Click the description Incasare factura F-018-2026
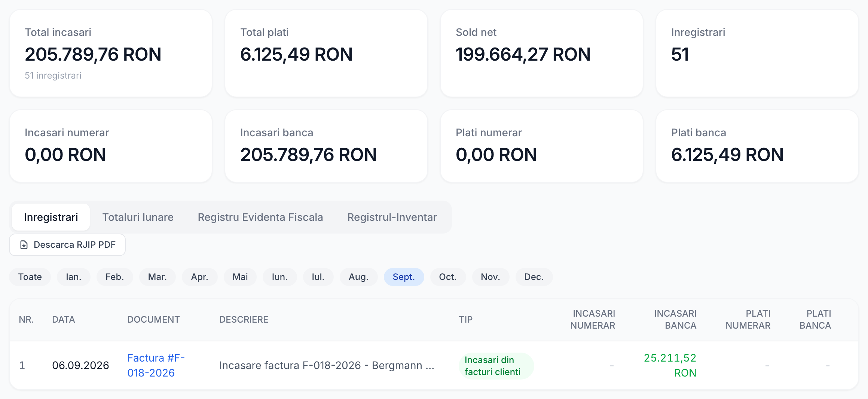 (x=327, y=365)
